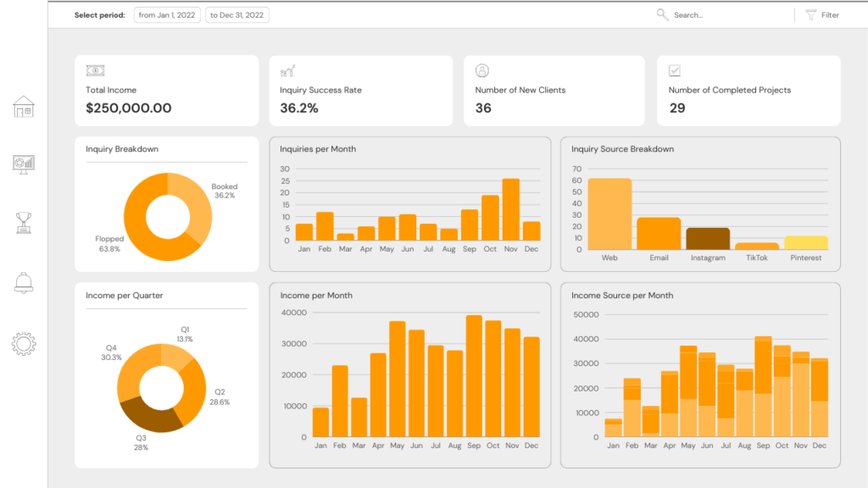Viewport: 868px width, 488px height.
Task: Click the Completed Projects checkbox icon
Action: [675, 71]
